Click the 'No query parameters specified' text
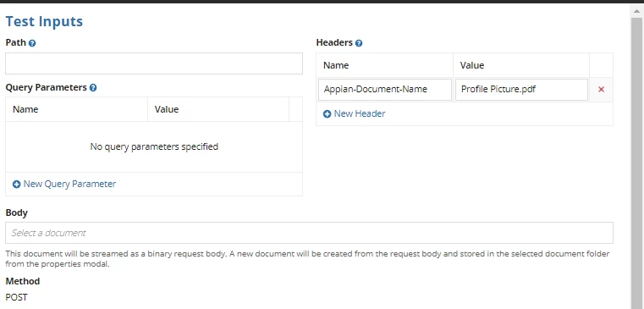 pyautogui.click(x=154, y=146)
